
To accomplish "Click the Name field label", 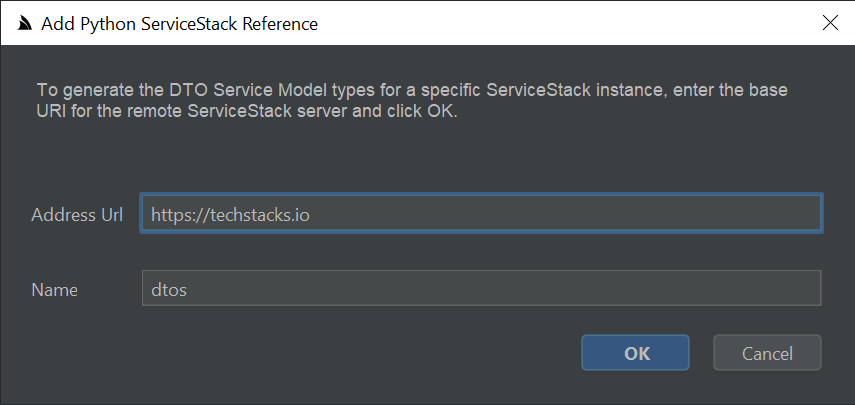I will point(54,290).
